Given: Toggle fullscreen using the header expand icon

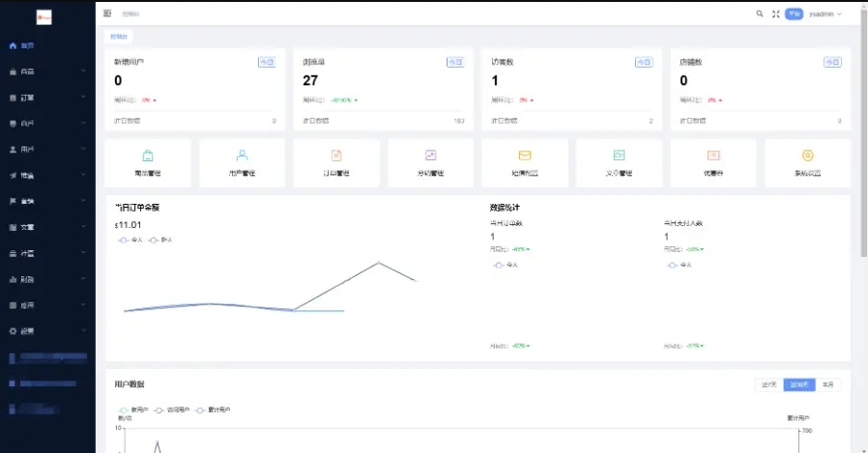Looking at the screenshot, I should [x=775, y=14].
